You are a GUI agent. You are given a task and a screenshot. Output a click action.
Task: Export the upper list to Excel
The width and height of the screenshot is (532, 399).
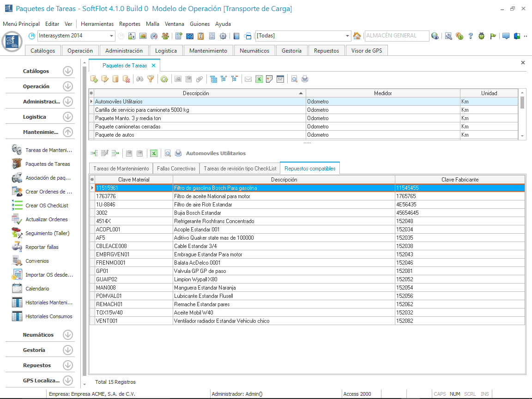tap(259, 79)
